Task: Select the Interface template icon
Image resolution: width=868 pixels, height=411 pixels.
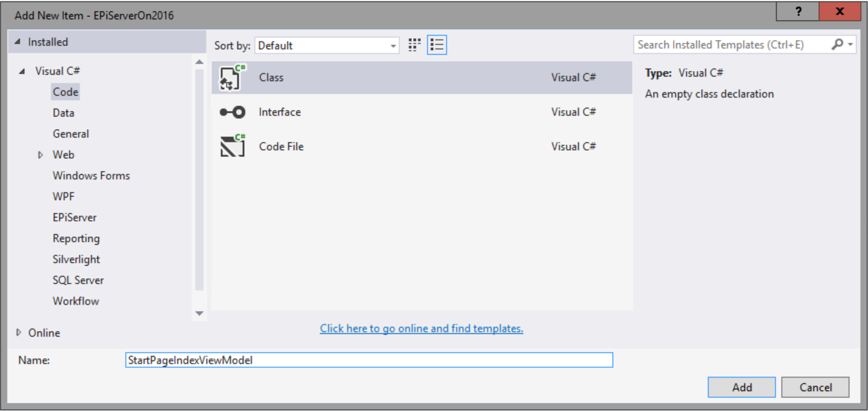Action: coord(233,112)
